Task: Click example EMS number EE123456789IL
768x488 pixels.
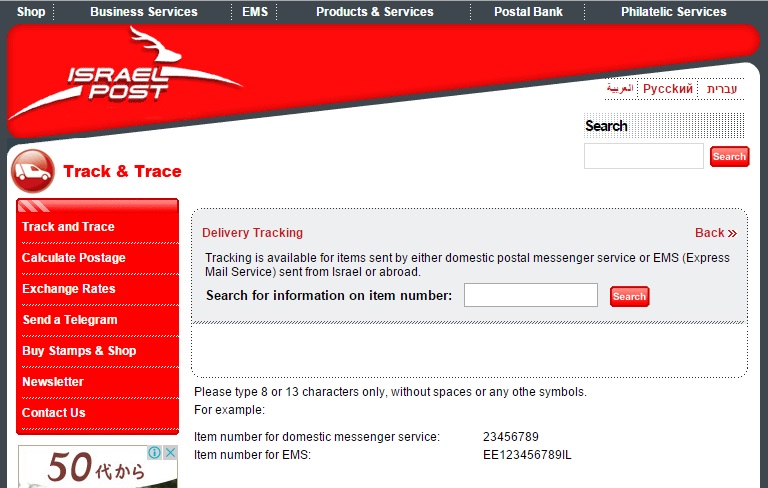Action: point(527,455)
